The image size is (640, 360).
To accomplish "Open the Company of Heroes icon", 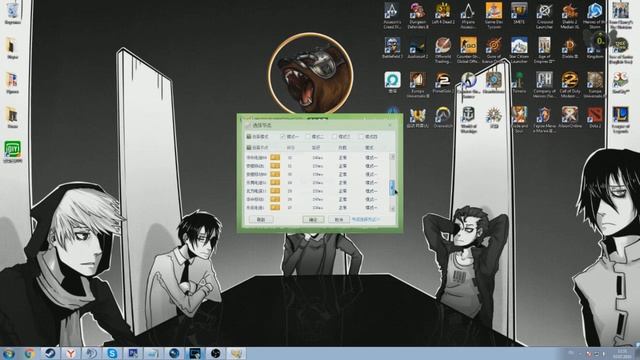I will click(544, 84).
